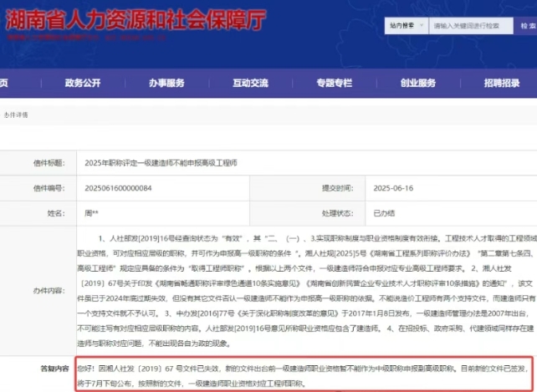The height and width of the screenshot is (392, 537).
Task: Open the 政务公开 navigation menu
Action: (83, 83)
